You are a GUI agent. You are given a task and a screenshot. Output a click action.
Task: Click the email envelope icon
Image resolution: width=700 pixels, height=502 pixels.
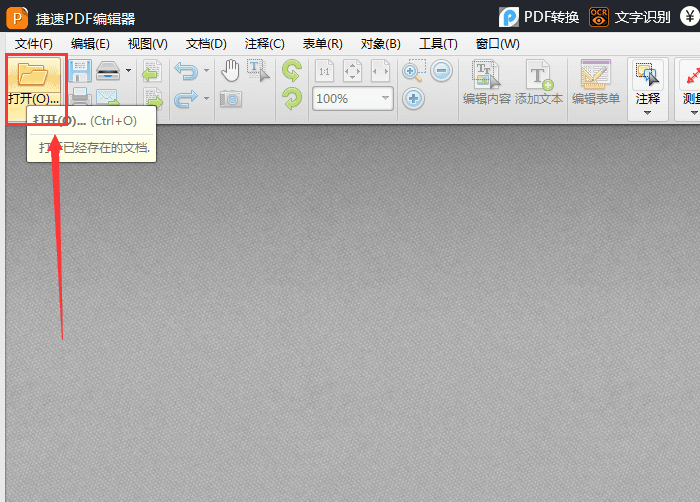click(x=107, y=97)
